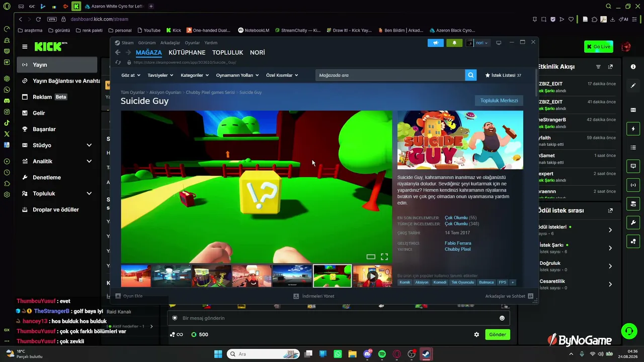
Task: Open the Fabio Ferrara developer link
Action: tap(458, 243)
